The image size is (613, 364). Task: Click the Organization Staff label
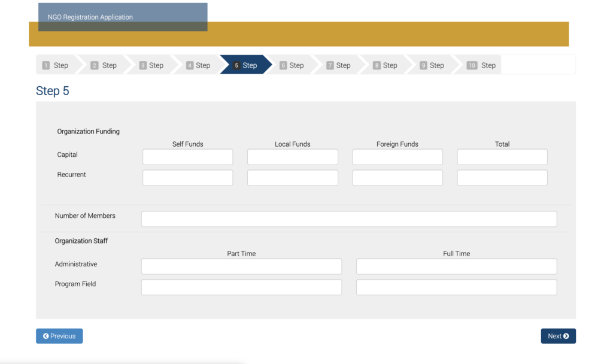pyautogui.click(x=81, y=241)
